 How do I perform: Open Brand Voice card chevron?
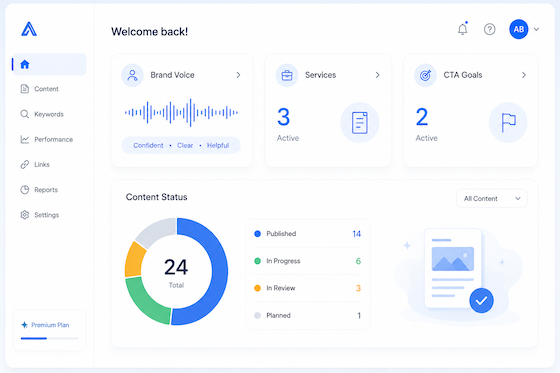click(238, 75)
